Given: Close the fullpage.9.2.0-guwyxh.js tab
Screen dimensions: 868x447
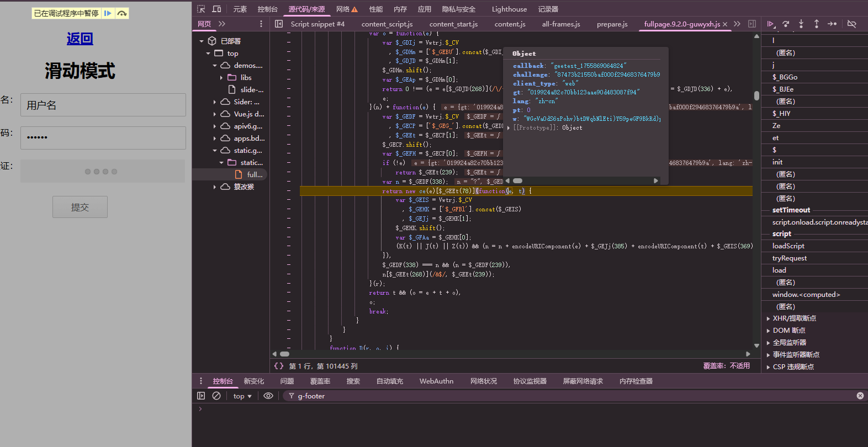Looking at the screenshot, I should click(725, 24).
